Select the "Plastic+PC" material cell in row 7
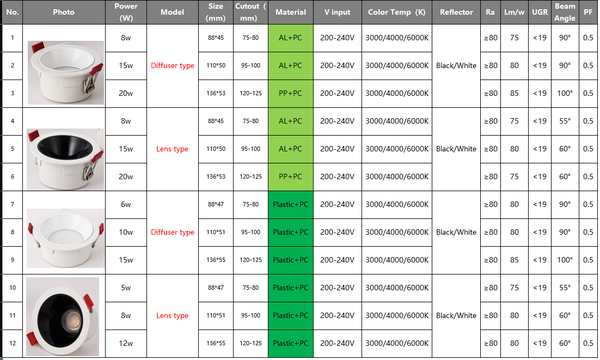Screen dimensions: 600x360 pos(291,205)
